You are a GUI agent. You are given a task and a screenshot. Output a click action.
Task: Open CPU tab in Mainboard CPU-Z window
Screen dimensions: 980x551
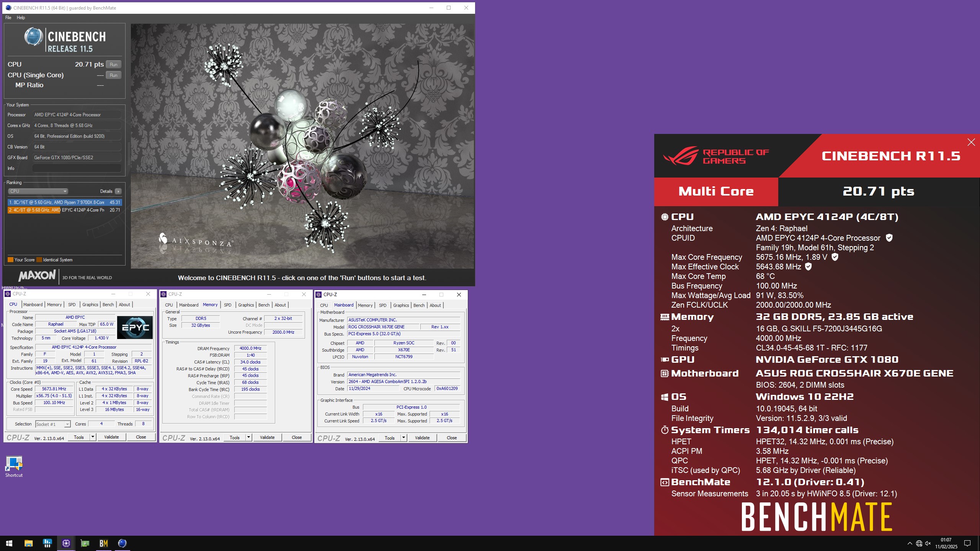coord(324,305)
